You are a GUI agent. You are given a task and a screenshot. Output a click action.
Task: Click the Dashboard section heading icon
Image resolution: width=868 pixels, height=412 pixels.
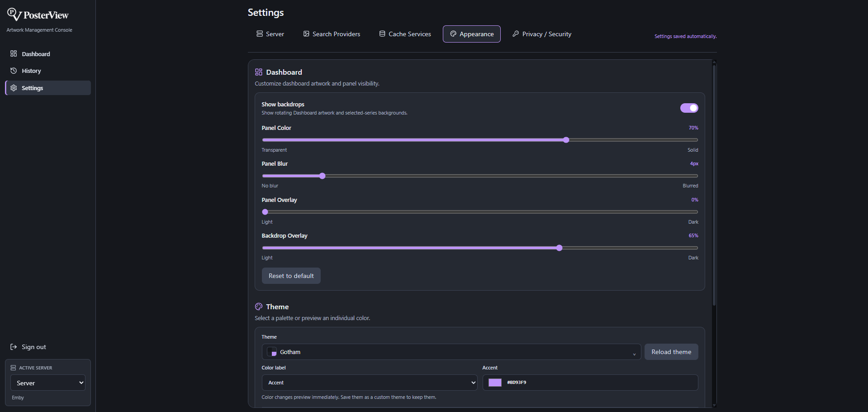click(259, 72)
